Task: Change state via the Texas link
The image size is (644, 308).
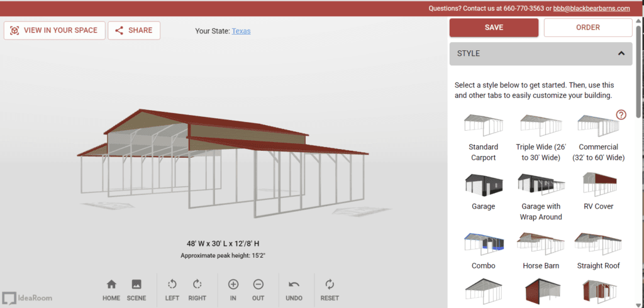Action: coord(241,31)
